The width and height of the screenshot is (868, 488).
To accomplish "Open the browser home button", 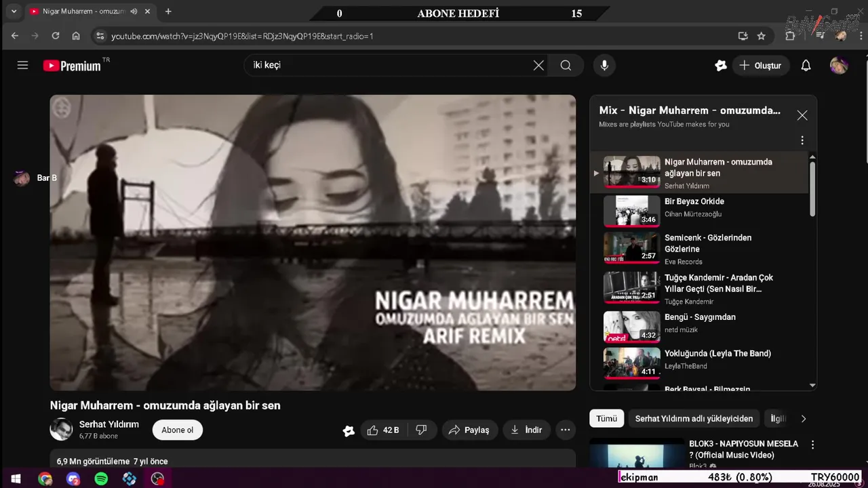I will [x=76, y=36].
